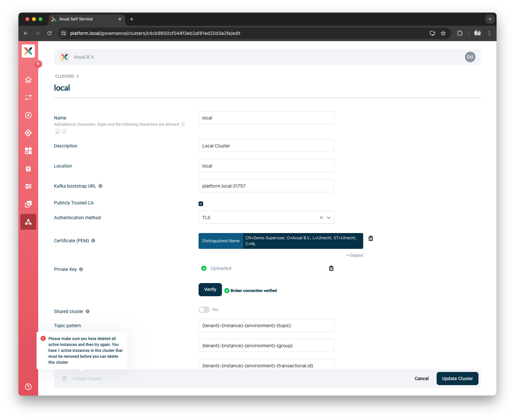Image resolution: width=515 pixels, height=420 pixels.
Task: Expand the sidebar with red arrow
Action: pos(38,64)
